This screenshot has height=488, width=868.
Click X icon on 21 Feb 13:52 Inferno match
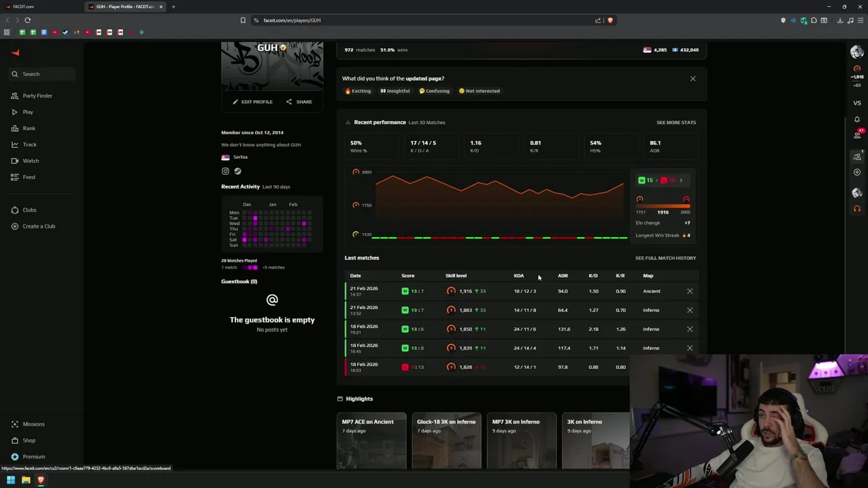coord(690,310)
